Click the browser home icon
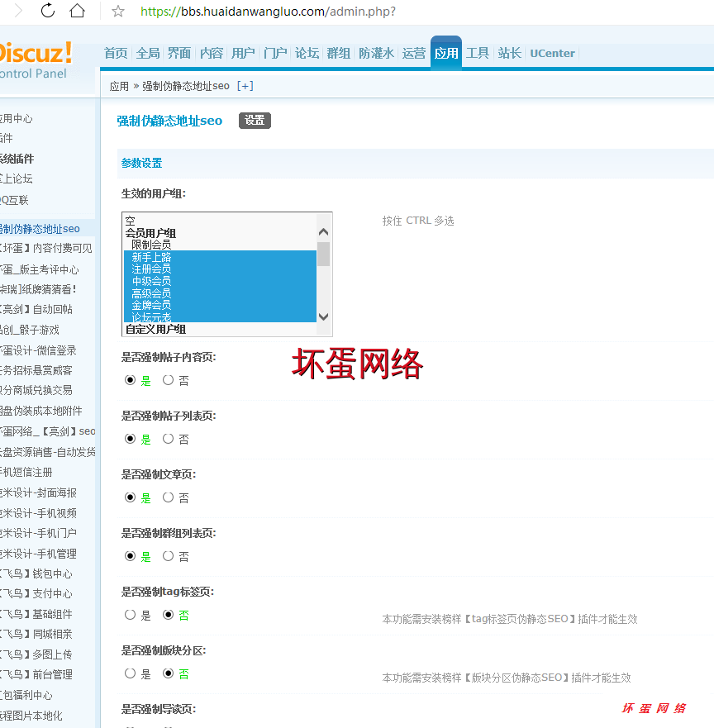This screenshot has height=728, width=714. coord(77,10)
